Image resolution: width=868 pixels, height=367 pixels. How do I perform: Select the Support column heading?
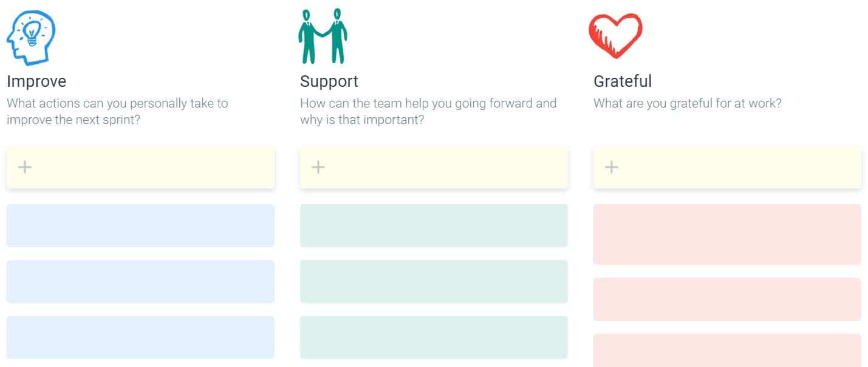[329, 81]
